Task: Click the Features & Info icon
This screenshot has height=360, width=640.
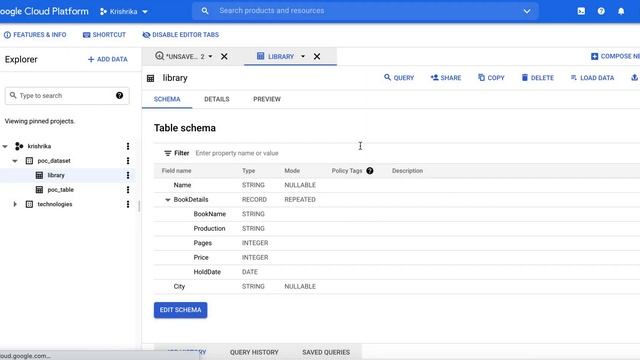Action: pyautogui.click(x=7, y=35)
